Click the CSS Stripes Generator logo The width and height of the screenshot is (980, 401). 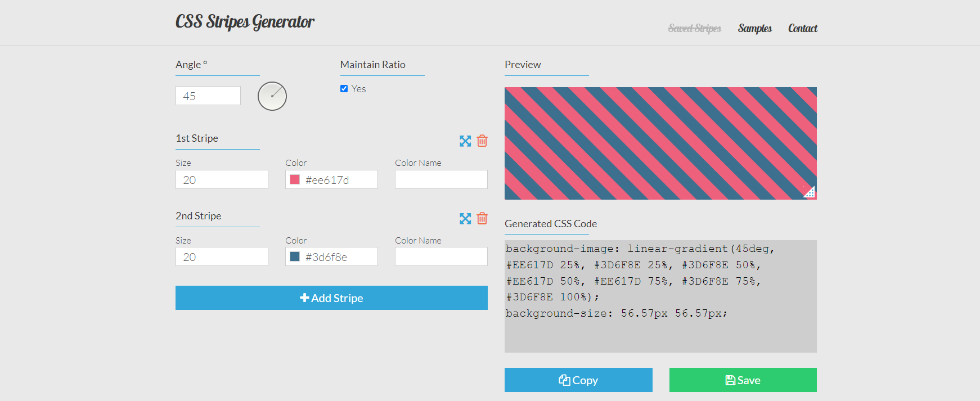[x=245, y=22]
